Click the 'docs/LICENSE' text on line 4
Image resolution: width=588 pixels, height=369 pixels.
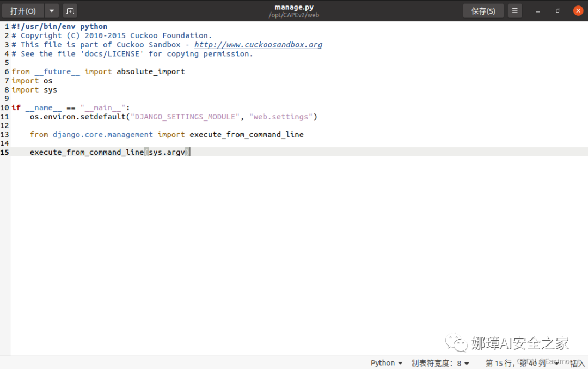pyautogui.click(x=112, y=53)
